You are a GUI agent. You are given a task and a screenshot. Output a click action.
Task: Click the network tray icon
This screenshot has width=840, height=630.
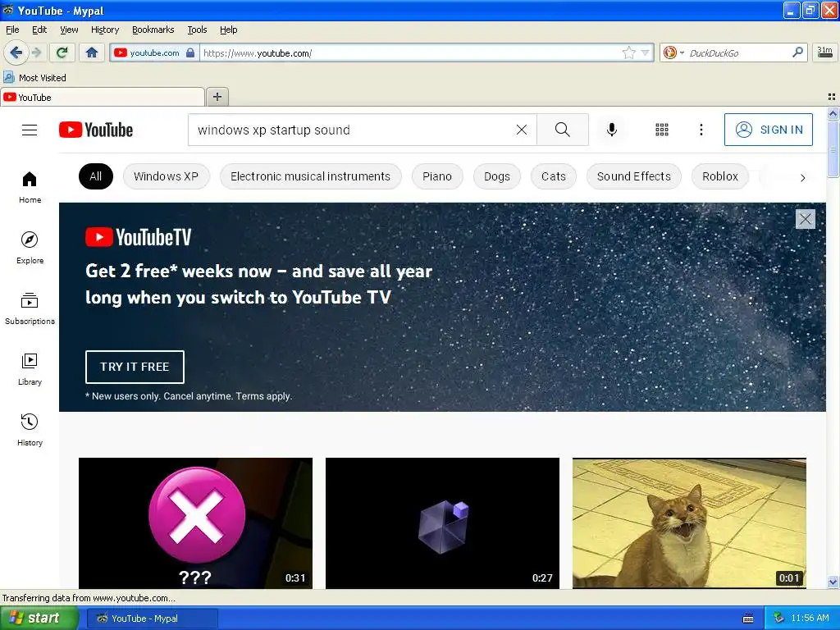coord(778,619)
